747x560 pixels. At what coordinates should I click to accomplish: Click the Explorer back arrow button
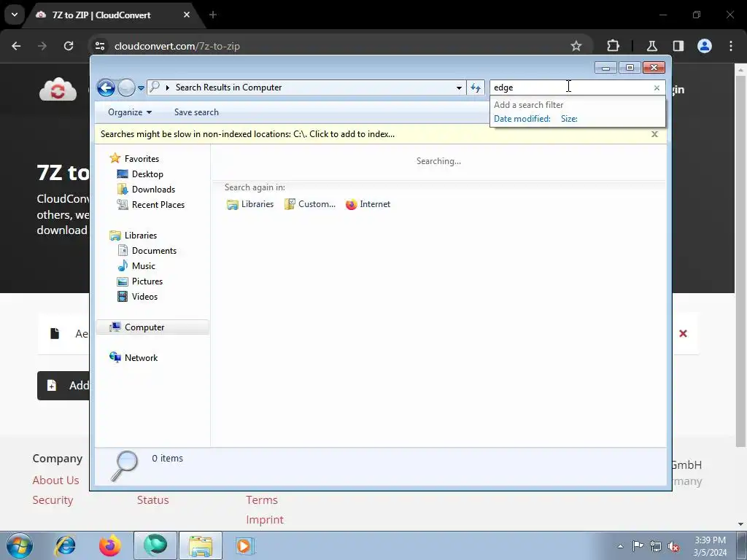click(x=106, y=87)
